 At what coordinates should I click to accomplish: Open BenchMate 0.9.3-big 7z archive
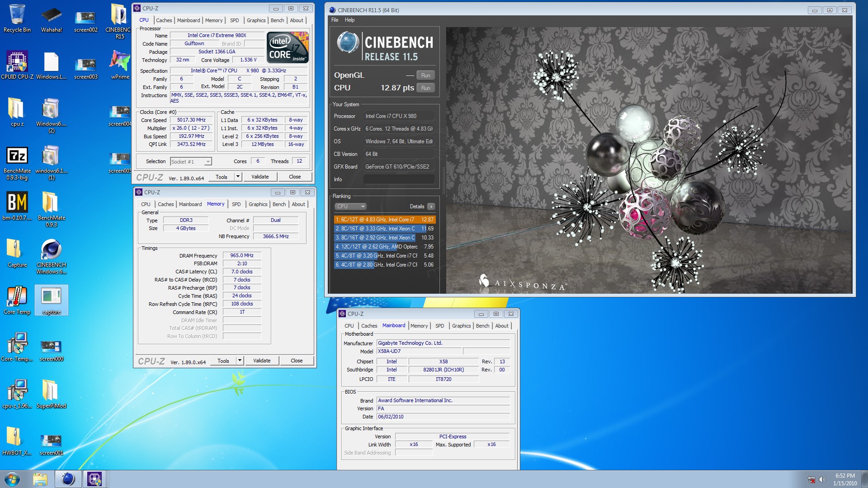click(17, 163)
